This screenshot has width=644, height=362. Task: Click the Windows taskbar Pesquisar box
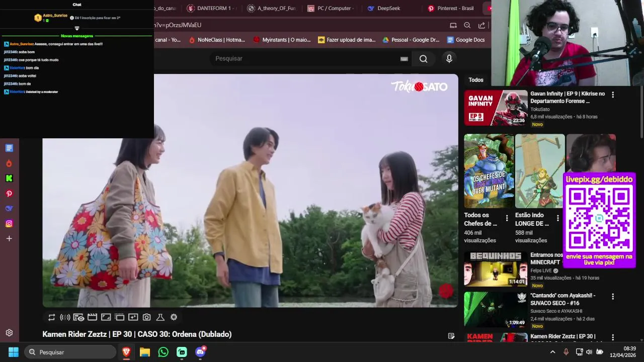click(70, 352)
